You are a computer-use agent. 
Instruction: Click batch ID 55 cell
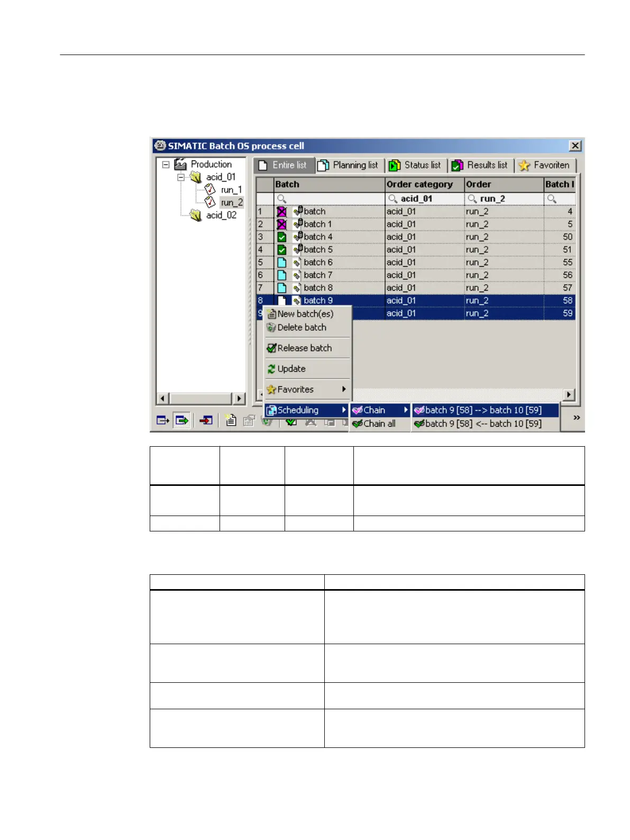tap(560, 263)
